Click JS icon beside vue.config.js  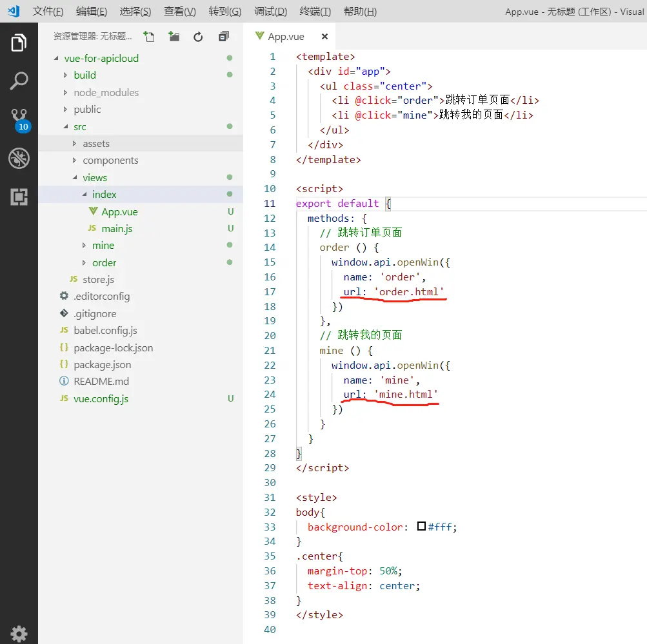64,398
